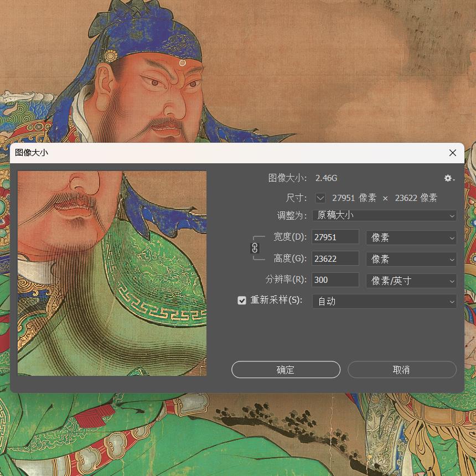This screenshot has height=476, width=476.
Task: Click the 宽度(D): label
Action: click(x=290, y=237)
